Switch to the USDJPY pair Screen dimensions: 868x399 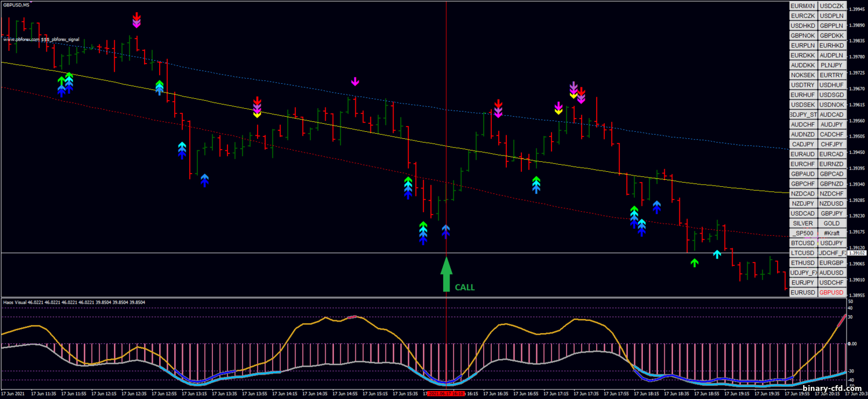tap(832, 243)
